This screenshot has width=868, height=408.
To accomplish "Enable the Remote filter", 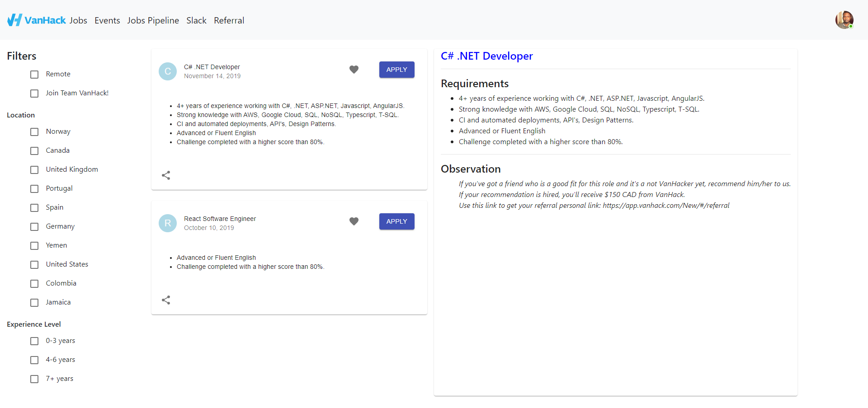I will (x=34, y=74).
